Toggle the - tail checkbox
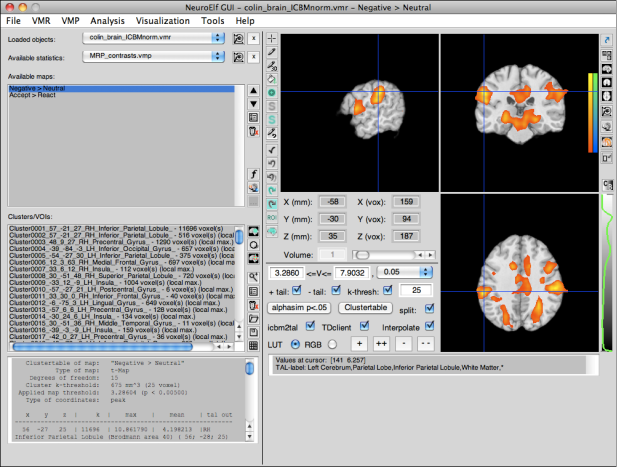This screenshot has width=640, height=467. (336, 290)
